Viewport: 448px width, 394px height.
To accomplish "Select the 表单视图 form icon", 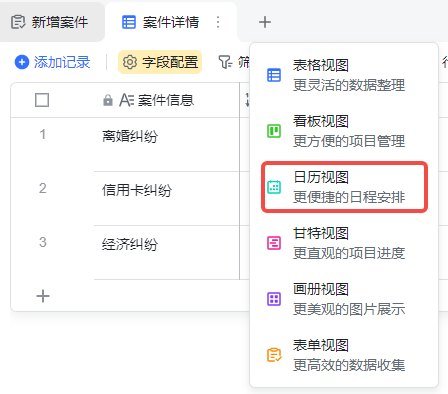I will pyautogui.click(x=274, y=355).
